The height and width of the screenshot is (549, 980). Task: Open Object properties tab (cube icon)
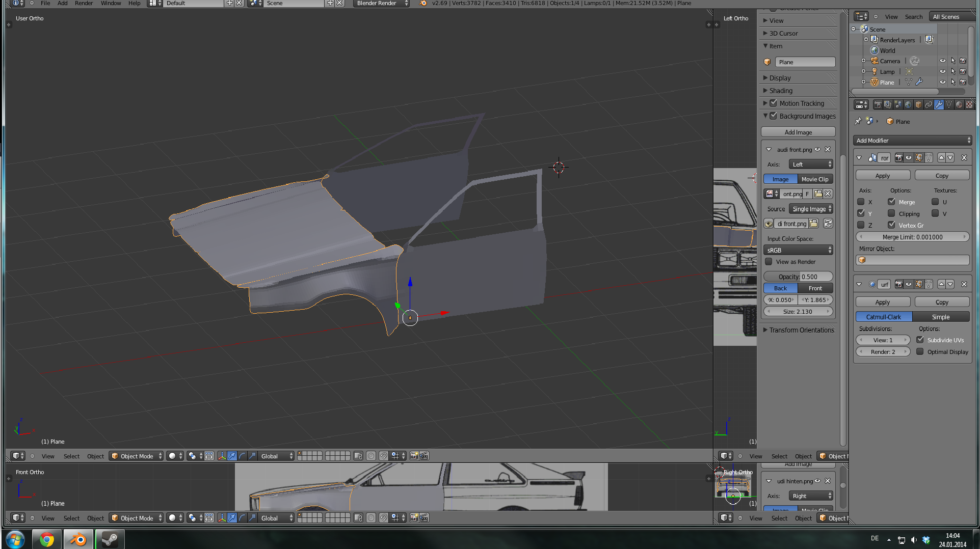[x=918, y=105]
